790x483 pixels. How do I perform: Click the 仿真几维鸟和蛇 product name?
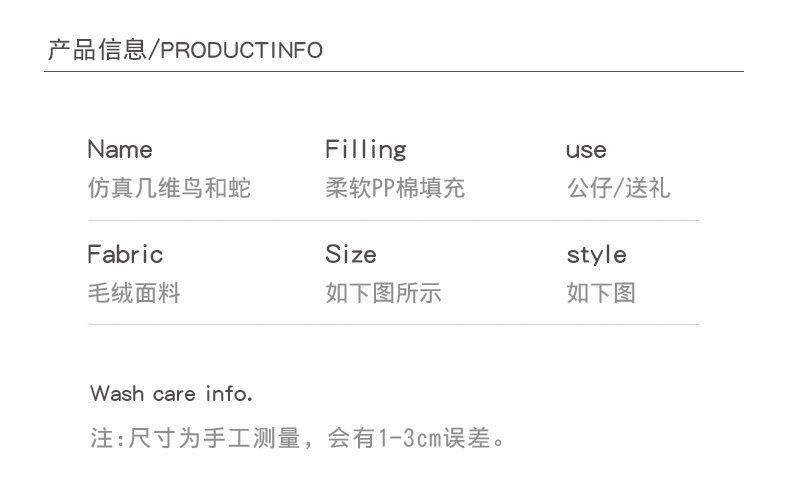(x=169, y=188)
